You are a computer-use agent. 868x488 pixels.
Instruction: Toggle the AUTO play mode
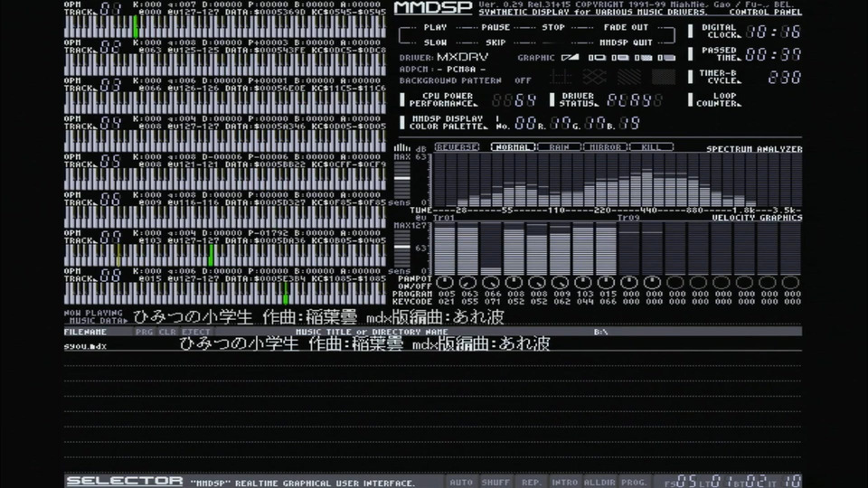coord(461,483)
